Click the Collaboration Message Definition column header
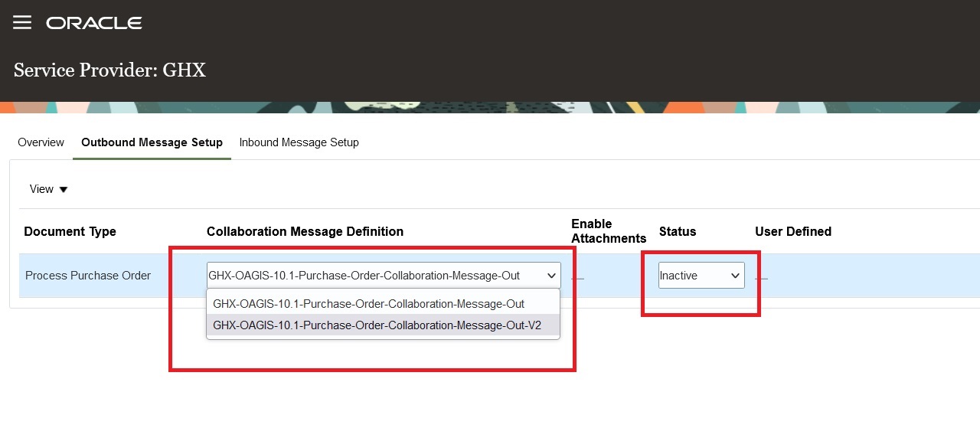 point(305,231)
